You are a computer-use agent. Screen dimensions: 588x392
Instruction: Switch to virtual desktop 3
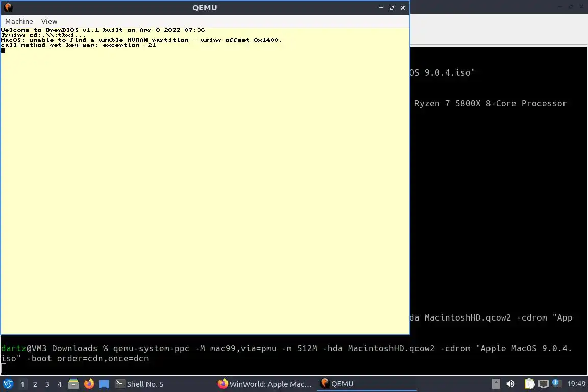(47, 384)
